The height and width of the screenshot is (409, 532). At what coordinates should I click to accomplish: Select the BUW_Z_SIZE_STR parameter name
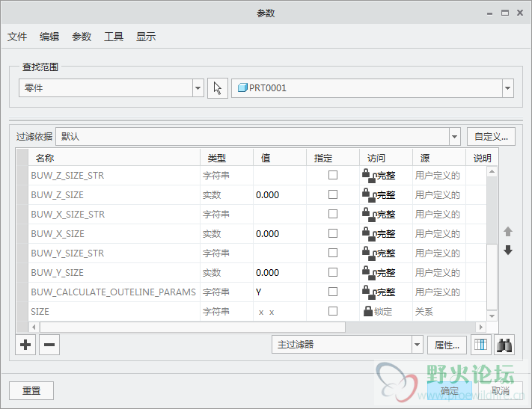click(67, 175)
